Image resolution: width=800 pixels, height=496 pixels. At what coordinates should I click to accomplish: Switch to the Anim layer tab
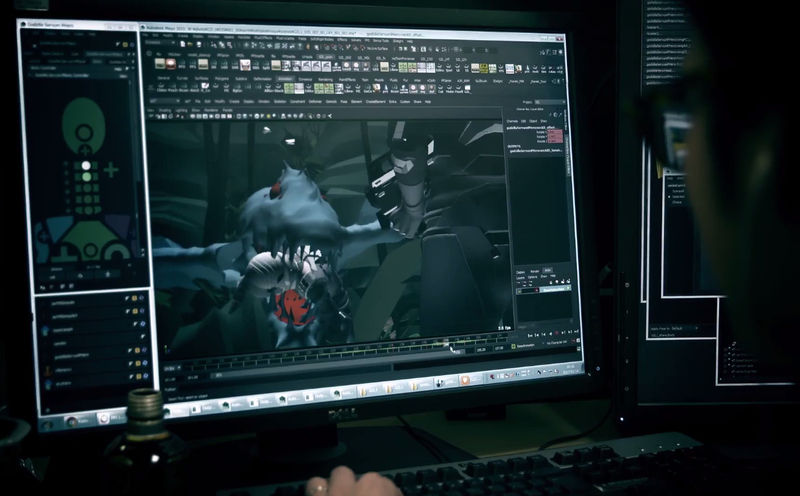pyautogui.click(x=548, y=270)
